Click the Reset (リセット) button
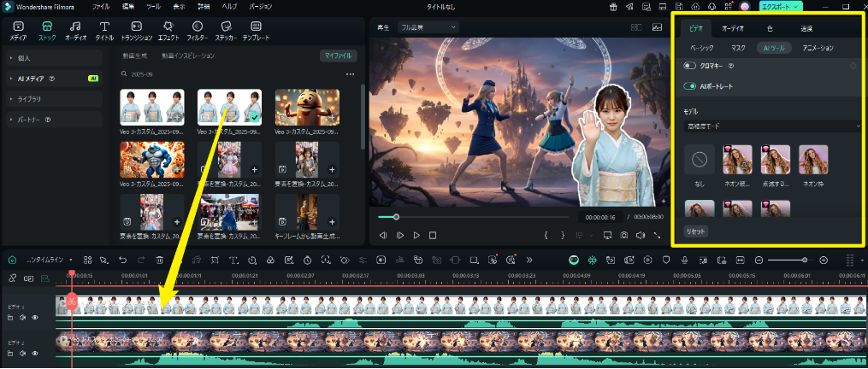This screenshot has height=369, width=868. (696, 231)
